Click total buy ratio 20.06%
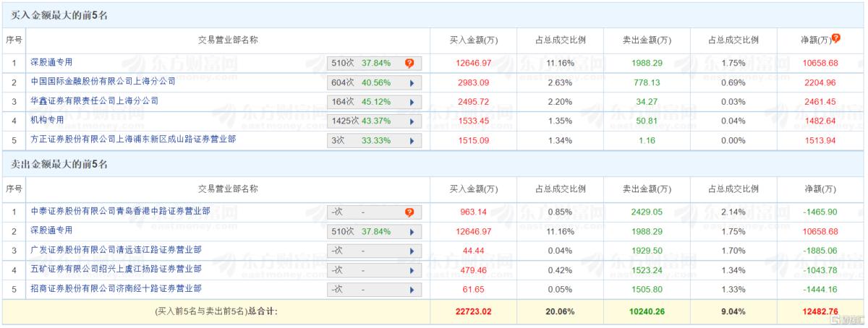The height and width of the screenshot is (328, 868). 561,311
